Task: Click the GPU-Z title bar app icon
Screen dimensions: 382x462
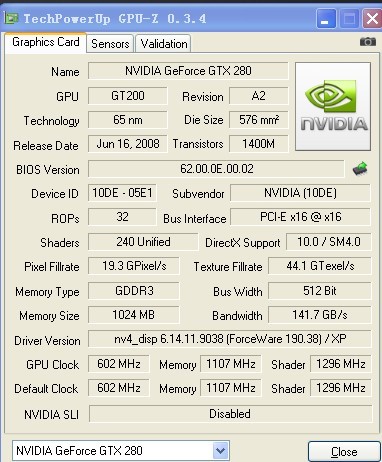Action: 12,18
